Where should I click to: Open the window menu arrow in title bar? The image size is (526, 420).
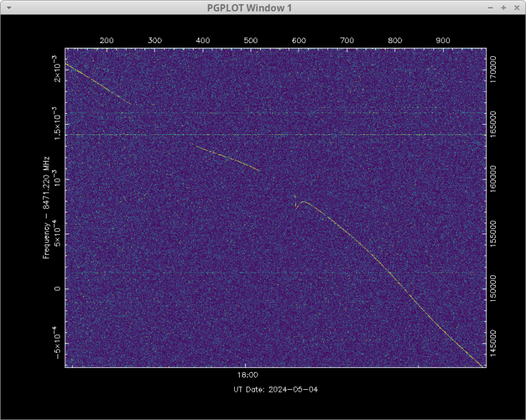(x=8, y=8)
